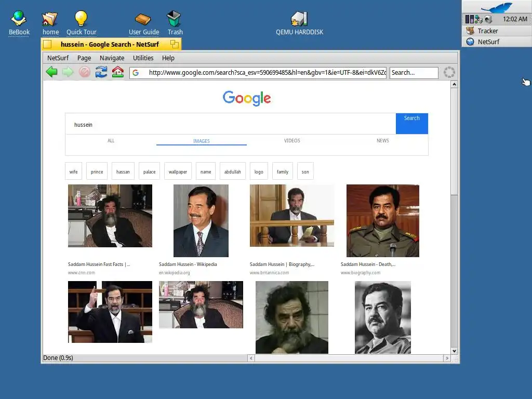Filter images by 'family' chip

click(x=283, y=170)
